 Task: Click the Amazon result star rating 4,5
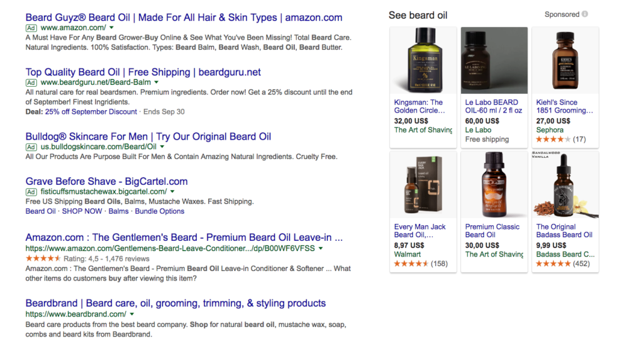[43, 259]
